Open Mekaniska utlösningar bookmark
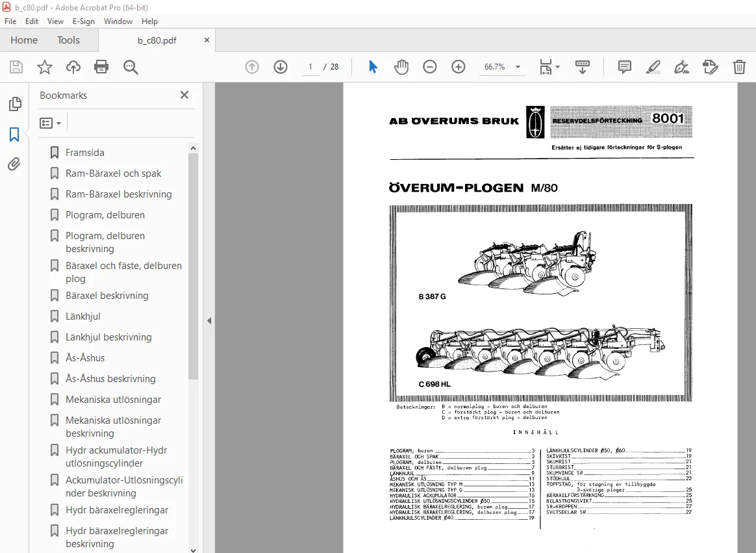Viewport: 756px width, 553px height. tap(113, 399)
